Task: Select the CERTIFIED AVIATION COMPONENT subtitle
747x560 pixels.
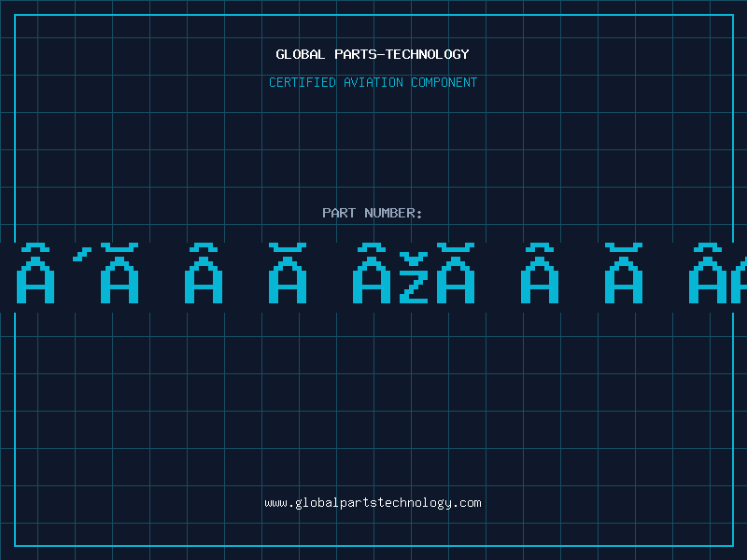Action: [x=373, y=82]
